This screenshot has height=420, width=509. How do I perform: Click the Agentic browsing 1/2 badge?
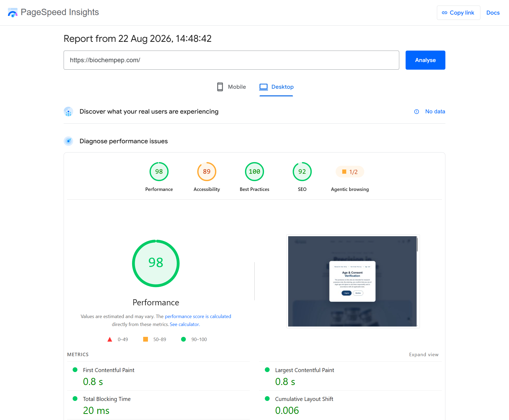pyautogui.click(x=350, y=172)
